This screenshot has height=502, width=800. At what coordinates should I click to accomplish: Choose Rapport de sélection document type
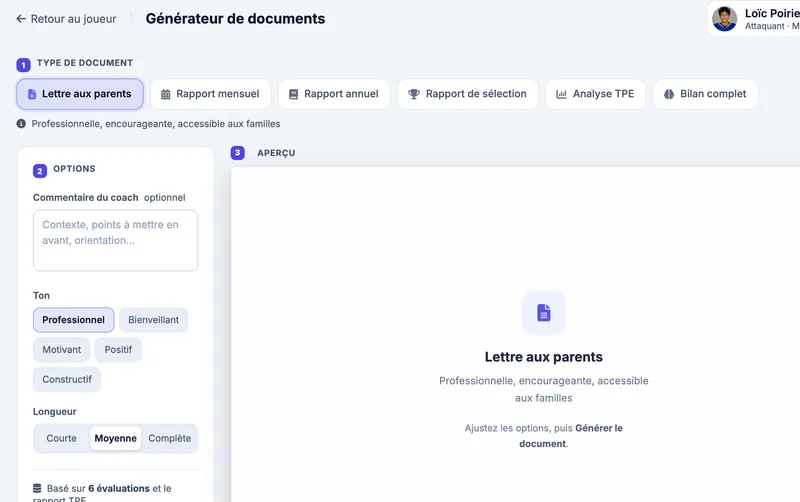[x=468, y=94]
